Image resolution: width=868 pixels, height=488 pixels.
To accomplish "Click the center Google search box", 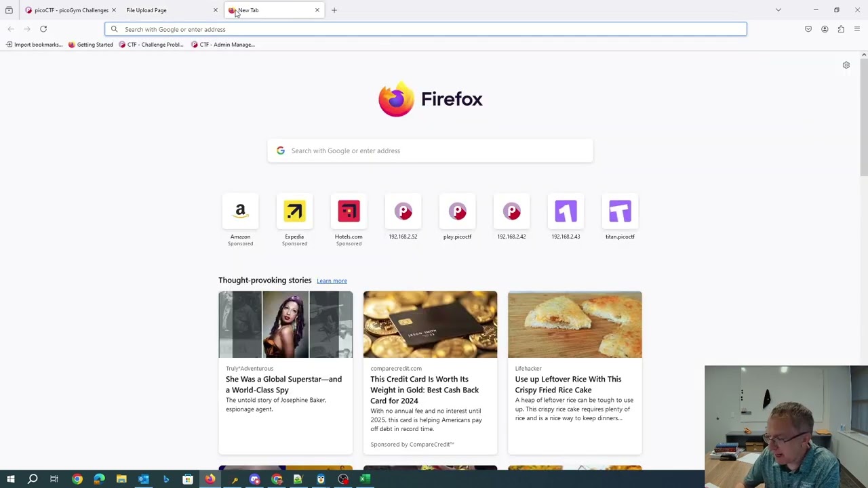I will click(x=430, y=150).
